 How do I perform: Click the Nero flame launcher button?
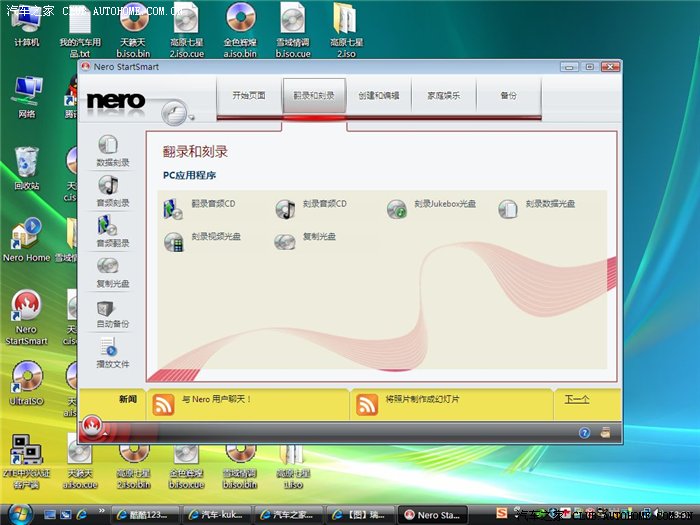(92, 426)
